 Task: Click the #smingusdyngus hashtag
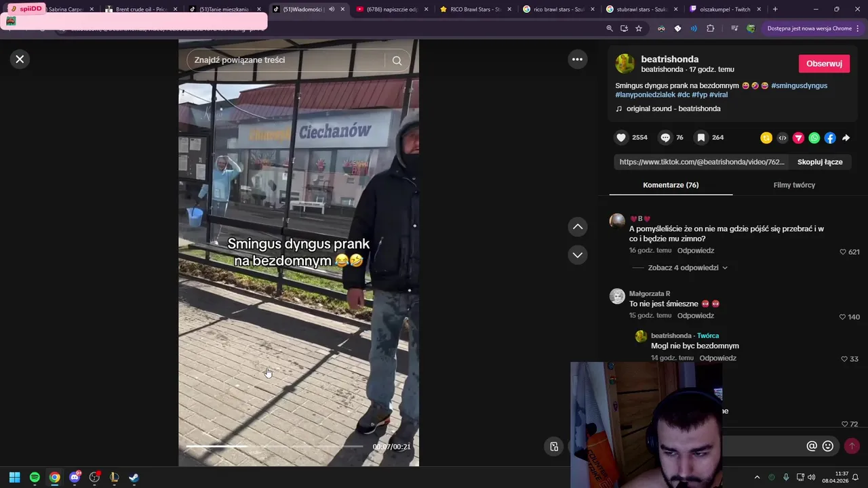click(x=799, y=85)
